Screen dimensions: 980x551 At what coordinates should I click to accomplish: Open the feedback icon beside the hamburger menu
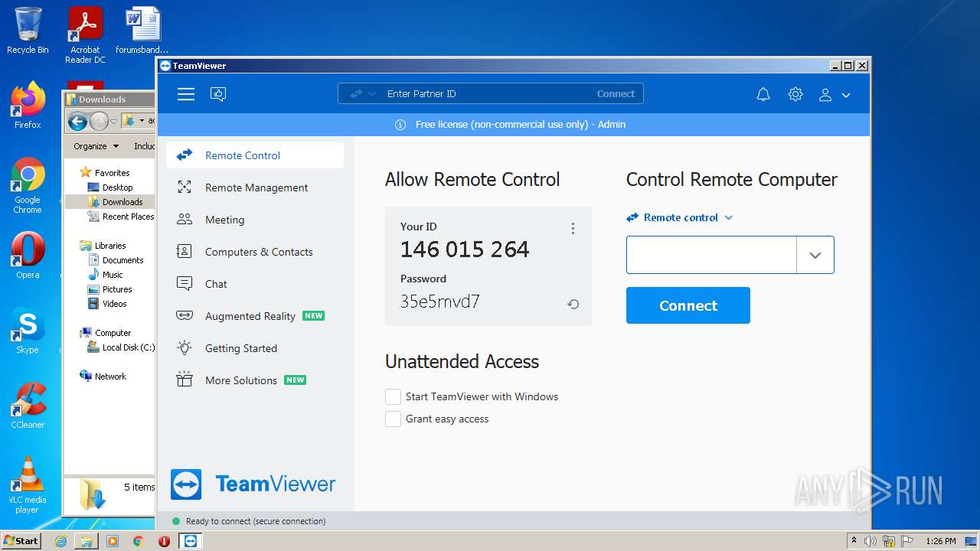pyautogui.click(x=218, y=94)
